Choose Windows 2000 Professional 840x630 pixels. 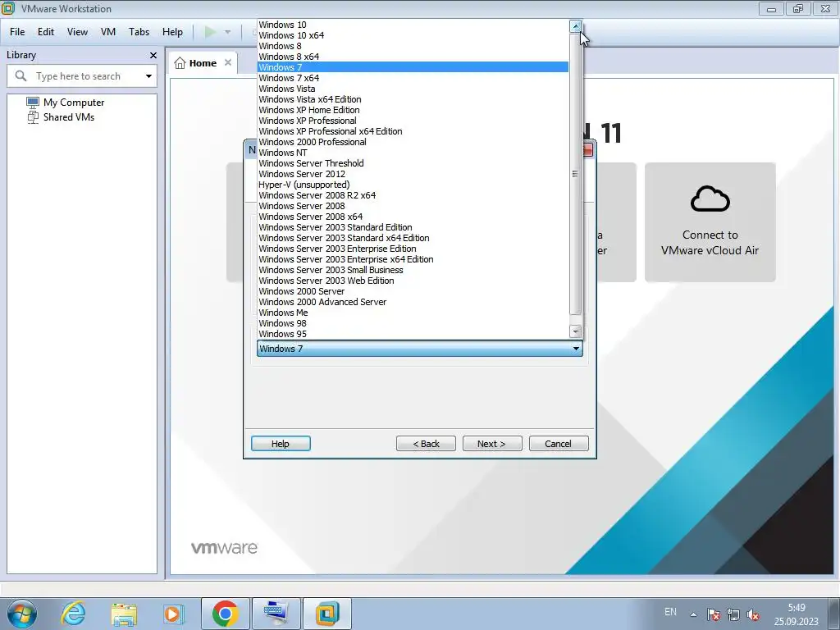pyautogui.click(x=413, y=143)
